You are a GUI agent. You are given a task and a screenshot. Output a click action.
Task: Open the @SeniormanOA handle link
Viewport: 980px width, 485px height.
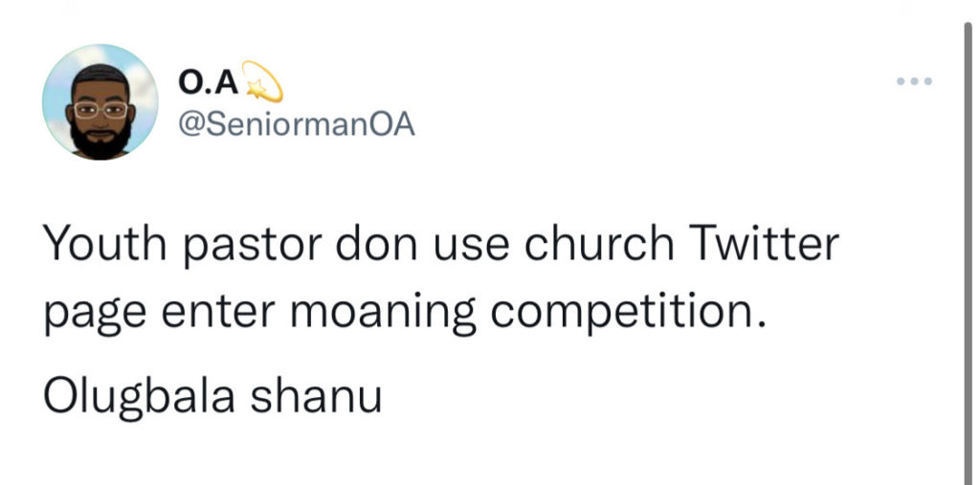tap(296, 125)
